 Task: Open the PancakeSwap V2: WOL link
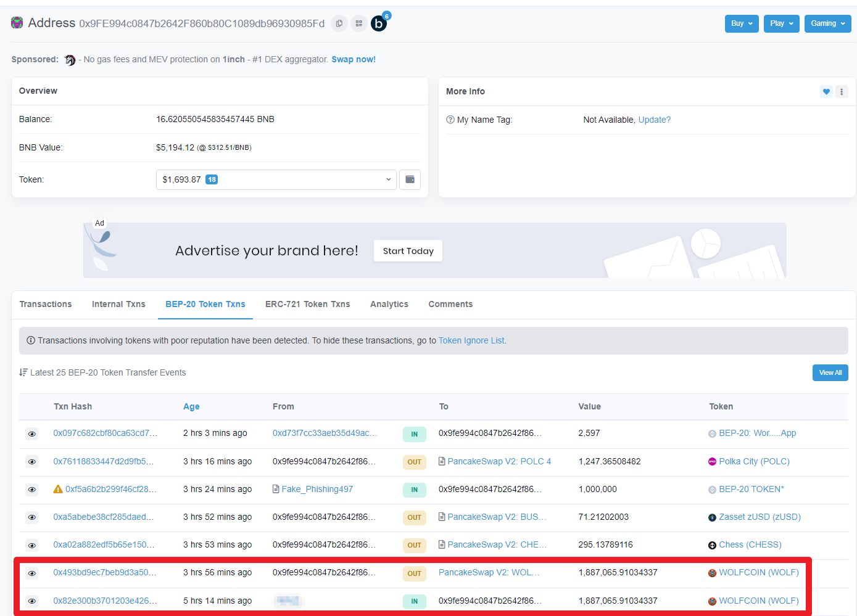(489, 572)
